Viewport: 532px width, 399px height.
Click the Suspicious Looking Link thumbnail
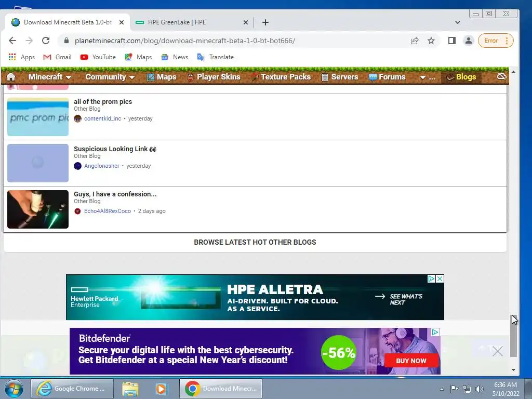38,163
